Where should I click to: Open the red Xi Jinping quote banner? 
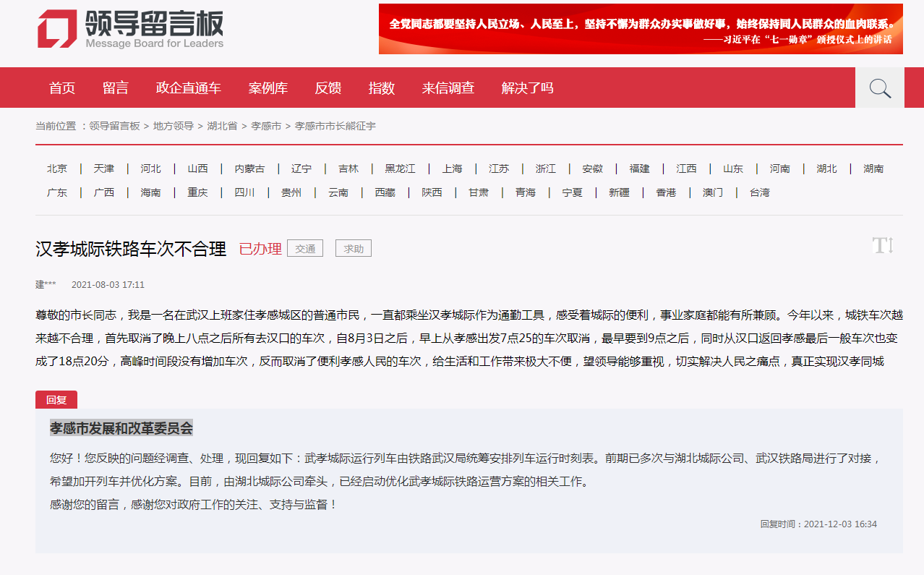pos(640,29)
